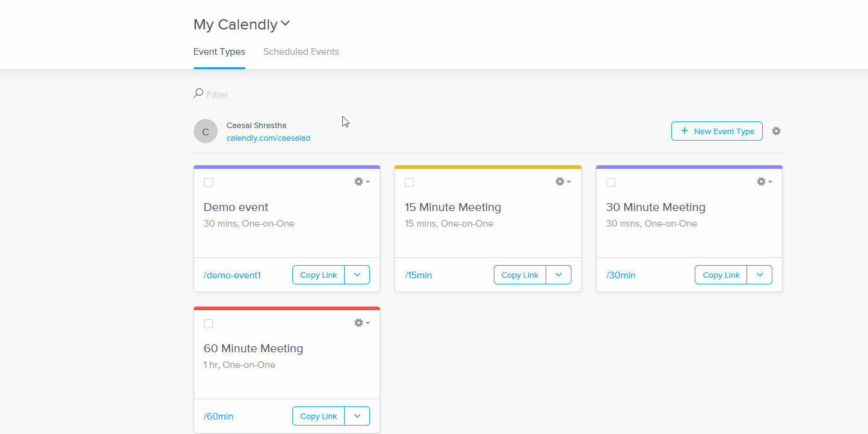Copy link for the Demo event
Viewport: 868px width, 434px height.
click(x=319, y=275)
